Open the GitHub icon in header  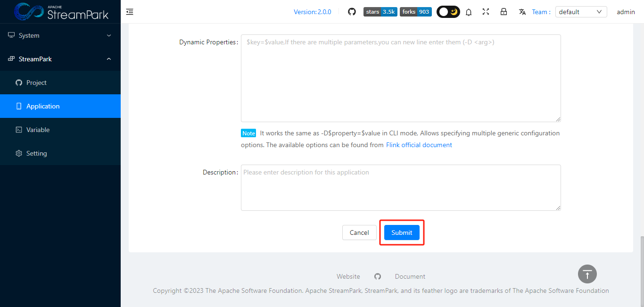(352, 12)
